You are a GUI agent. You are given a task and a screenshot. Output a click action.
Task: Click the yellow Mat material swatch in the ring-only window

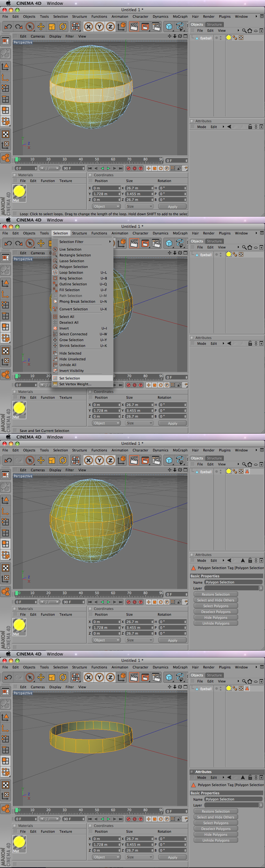(x=19, y=842)
